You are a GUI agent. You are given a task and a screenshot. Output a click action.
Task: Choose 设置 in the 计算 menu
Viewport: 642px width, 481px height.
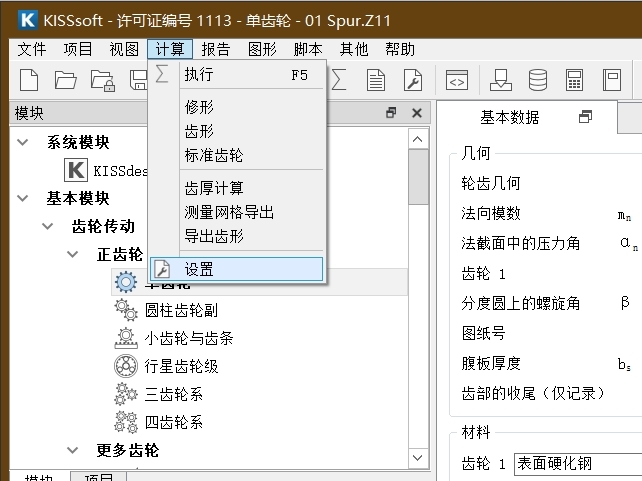coord(237,269)
